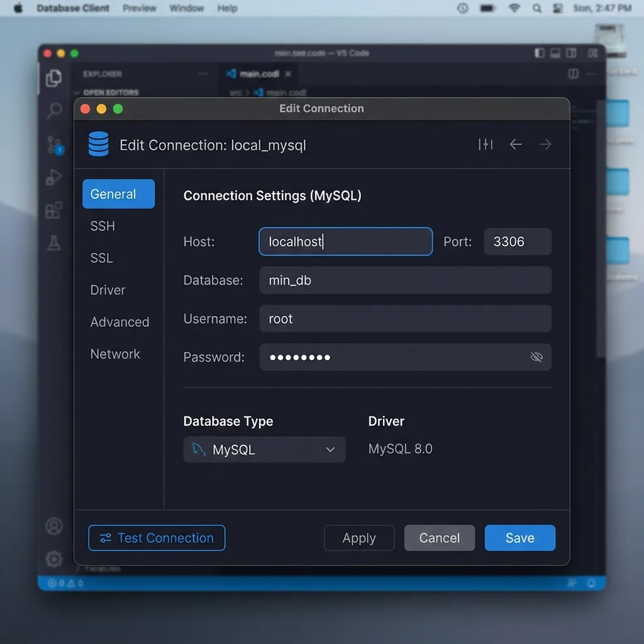The width and height of the screenshot is (644, 644).
Task: Open the Driver tab
Action: tap(108, 290)
